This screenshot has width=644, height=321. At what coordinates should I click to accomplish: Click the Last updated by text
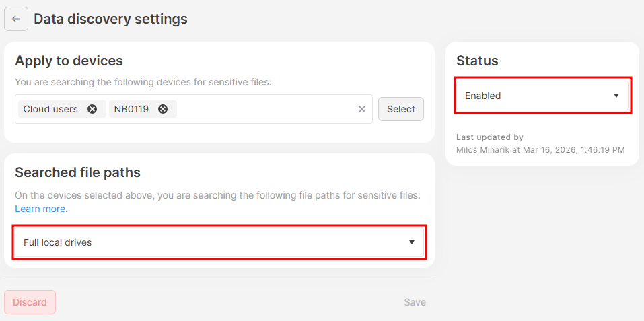(x=489, y=137)
